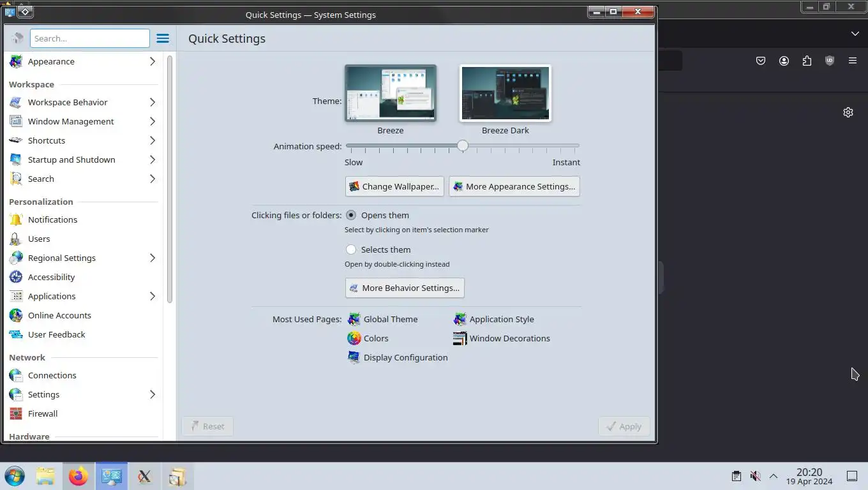This screenshot has width=868, height=490.
Task: Click the Global Theme icon
Action: (354, 319)
